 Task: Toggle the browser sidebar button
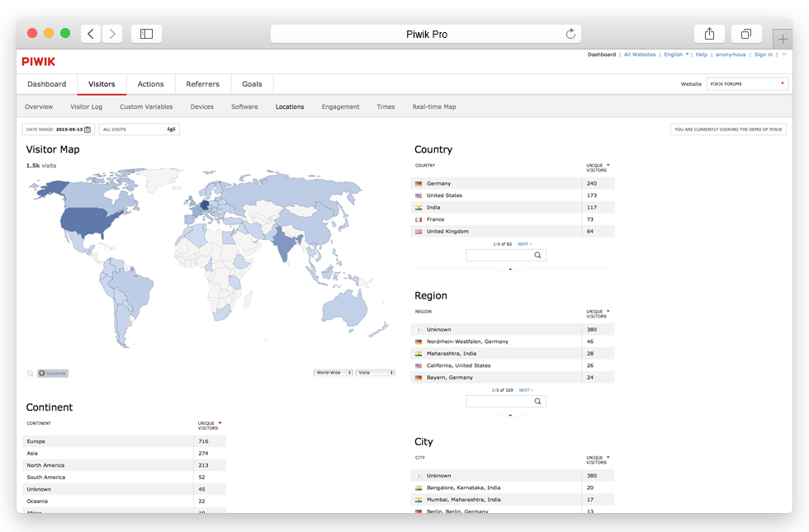[x=147, y=34]
